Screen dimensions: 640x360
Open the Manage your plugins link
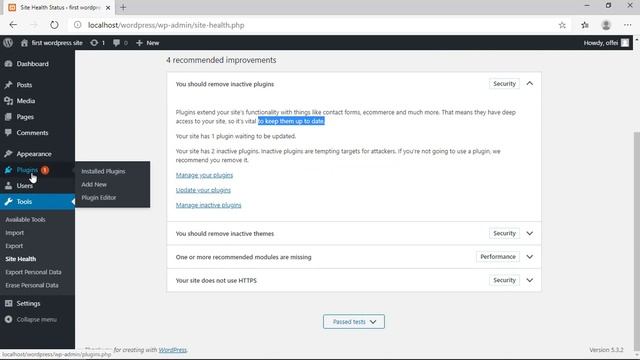pos(204,175)
